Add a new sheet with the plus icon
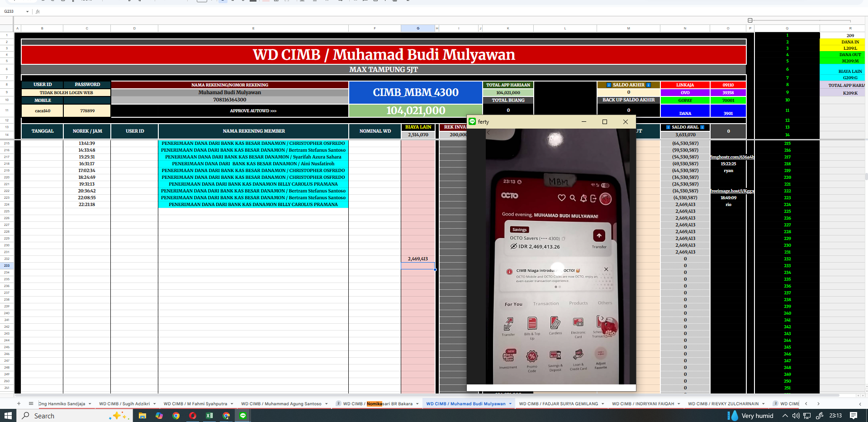 click(x=19, y=403)
